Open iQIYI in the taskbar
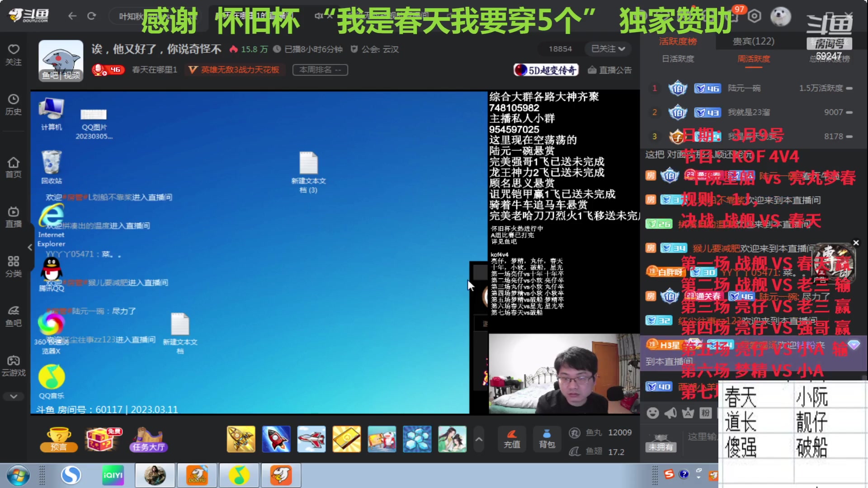 point(113,475)
